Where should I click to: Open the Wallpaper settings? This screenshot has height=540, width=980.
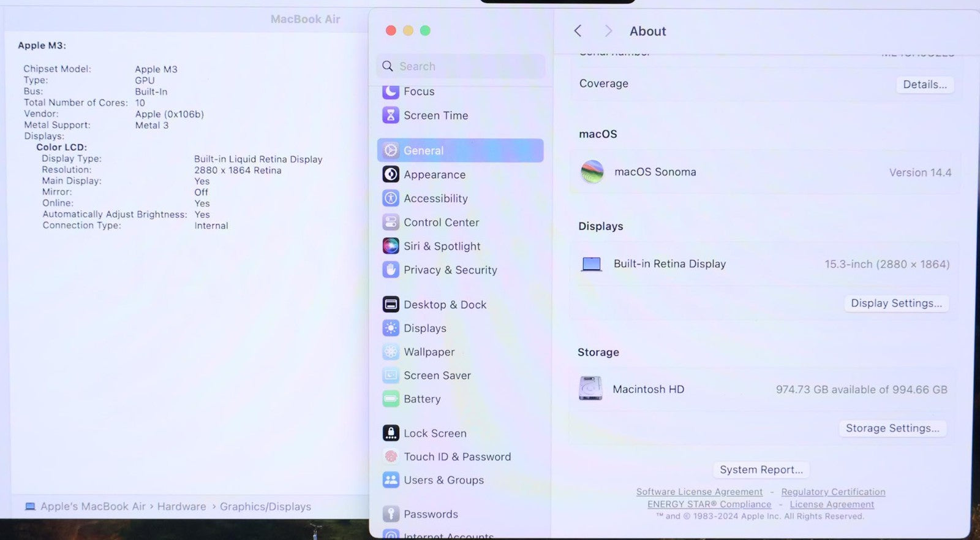point(429,352)
